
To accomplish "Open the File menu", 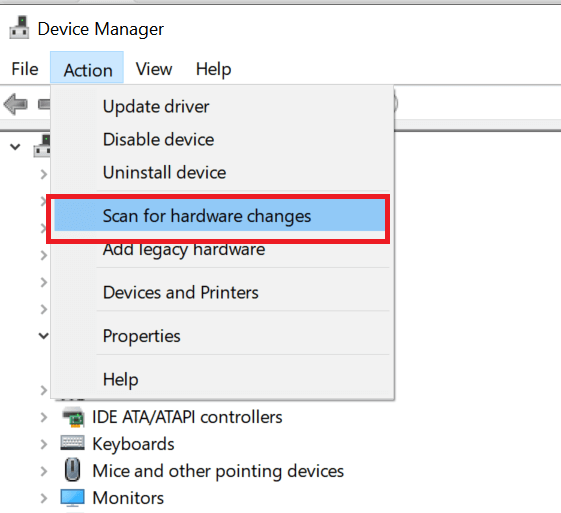I will [25, 69].
